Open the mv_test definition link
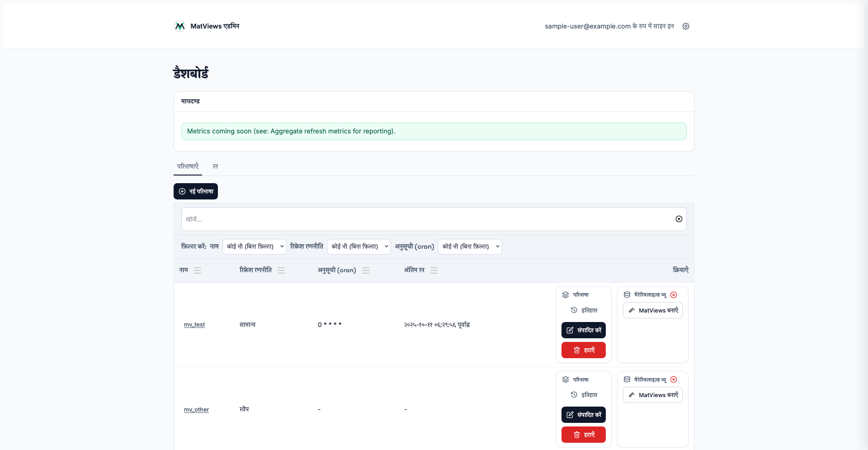This screenshot has width=868, height=450. pos(194,325)
